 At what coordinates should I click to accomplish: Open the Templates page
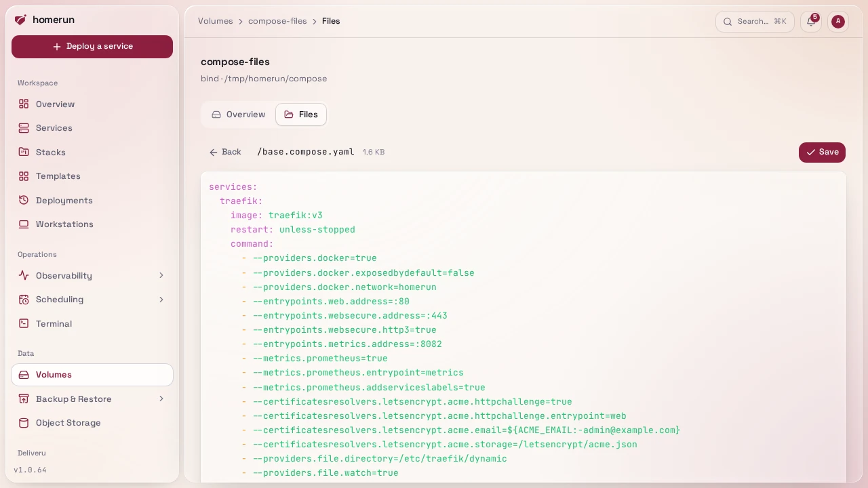pyautogui.click(x=92, y=176)
